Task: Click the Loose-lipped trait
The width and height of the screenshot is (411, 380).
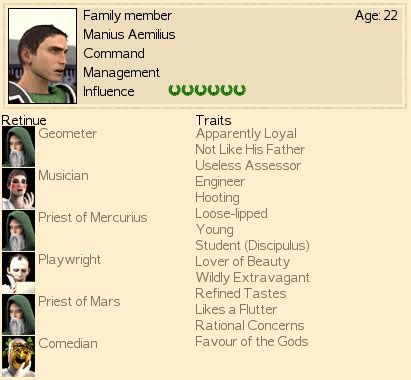Action: (231, 214)
